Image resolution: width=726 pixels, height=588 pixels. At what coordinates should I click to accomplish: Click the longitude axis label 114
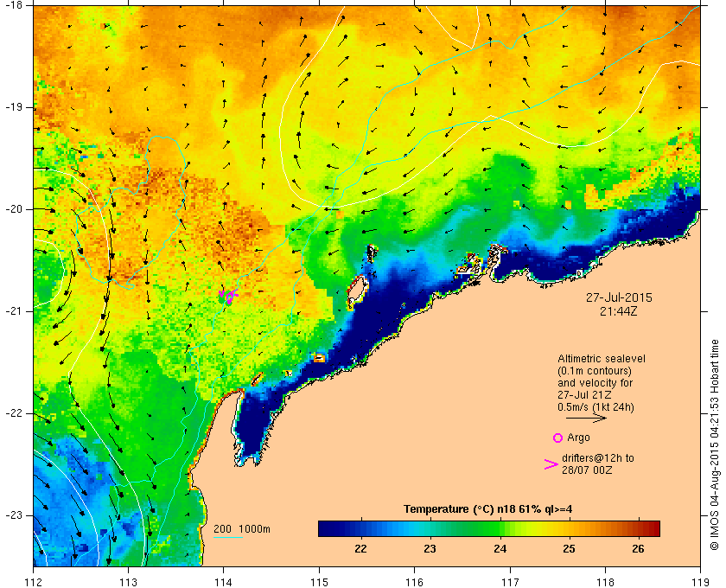224,581
